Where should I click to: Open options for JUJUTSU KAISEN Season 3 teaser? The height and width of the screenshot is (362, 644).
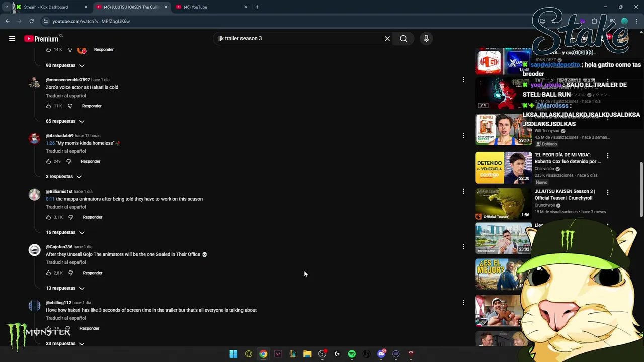pyautogui.click(x=608, y=192)
